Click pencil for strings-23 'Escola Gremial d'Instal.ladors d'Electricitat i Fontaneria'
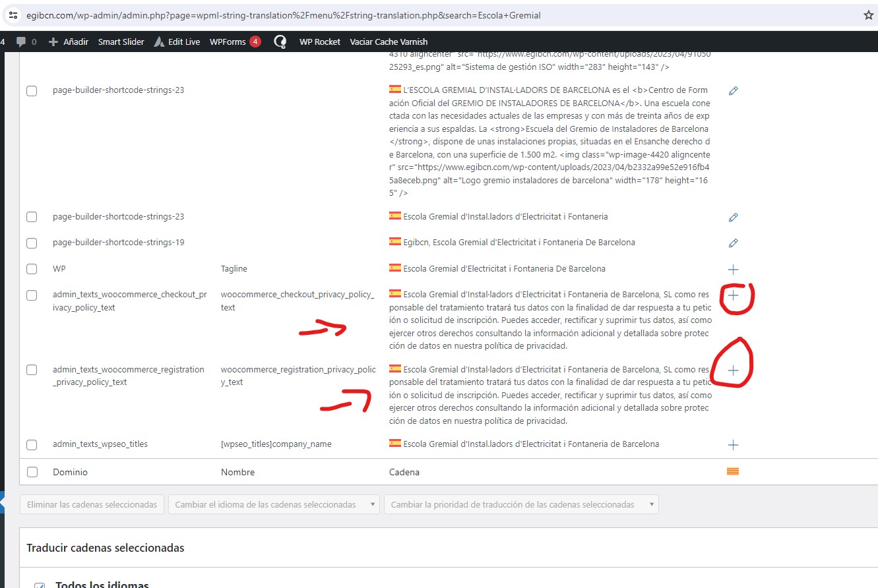Image resolution: width=878 pixels, height=588 pixels. 733,217
